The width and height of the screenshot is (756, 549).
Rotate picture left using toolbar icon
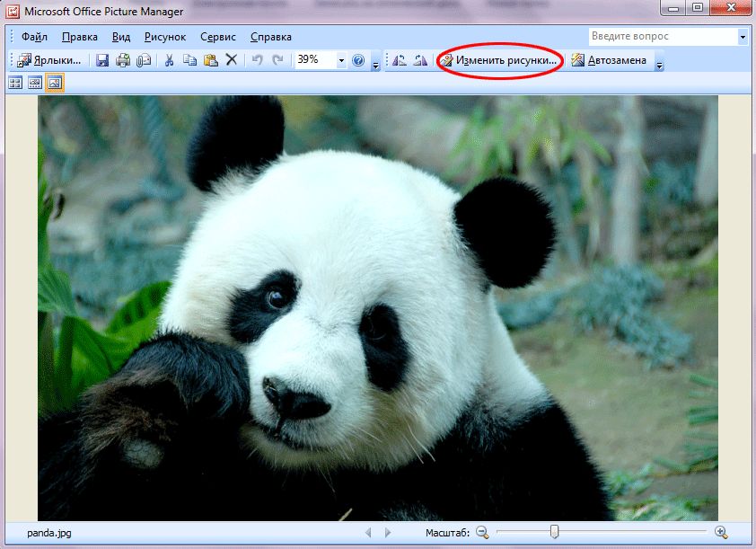point(400,60)
